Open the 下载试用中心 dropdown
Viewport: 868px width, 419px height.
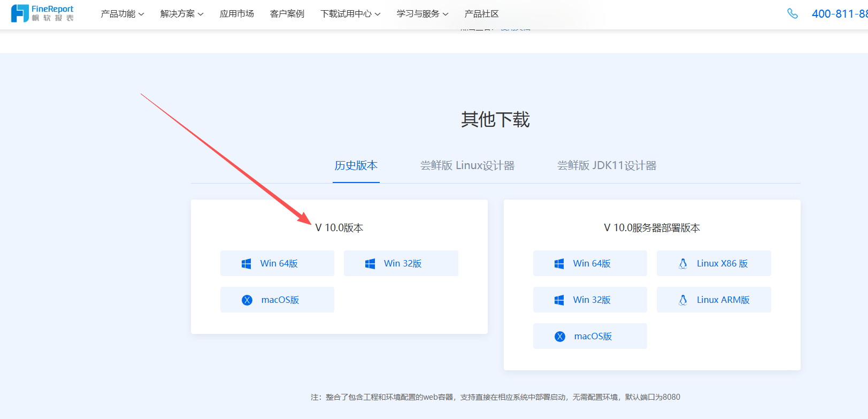[x=350, y=14]
